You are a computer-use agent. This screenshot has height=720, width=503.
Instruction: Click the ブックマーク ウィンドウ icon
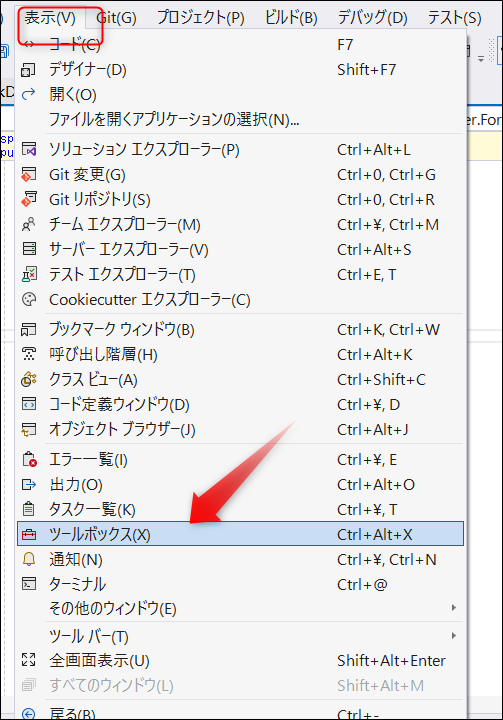(x=28, y=330)
